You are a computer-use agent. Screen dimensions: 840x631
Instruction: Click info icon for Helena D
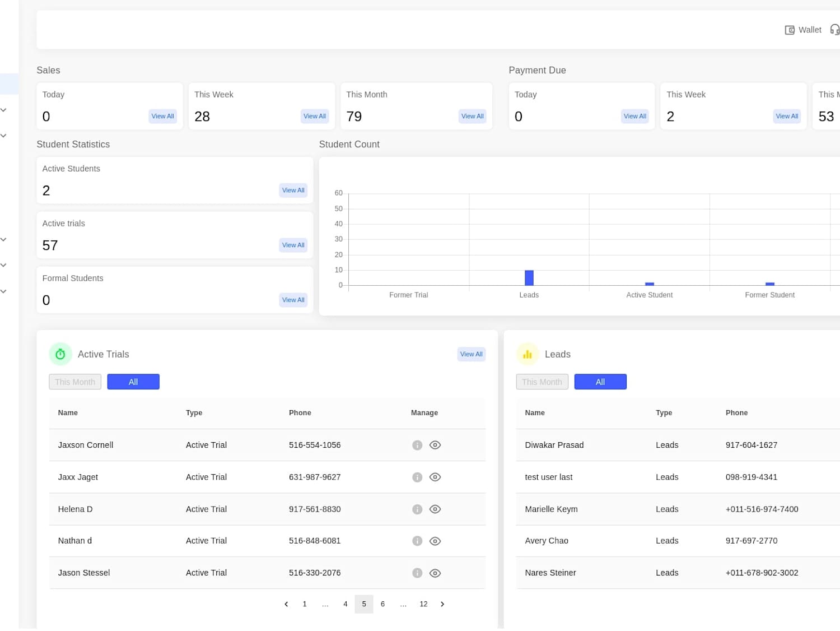click(417, 509)
